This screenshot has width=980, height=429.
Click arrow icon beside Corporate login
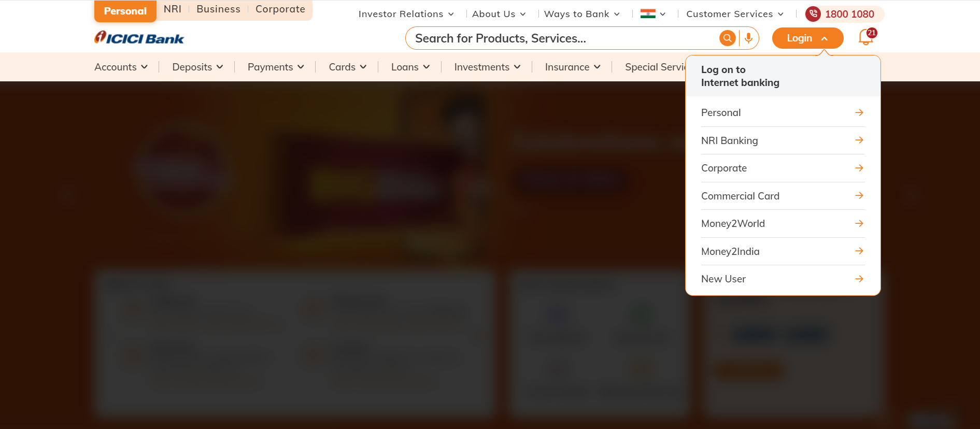[859, 168]
